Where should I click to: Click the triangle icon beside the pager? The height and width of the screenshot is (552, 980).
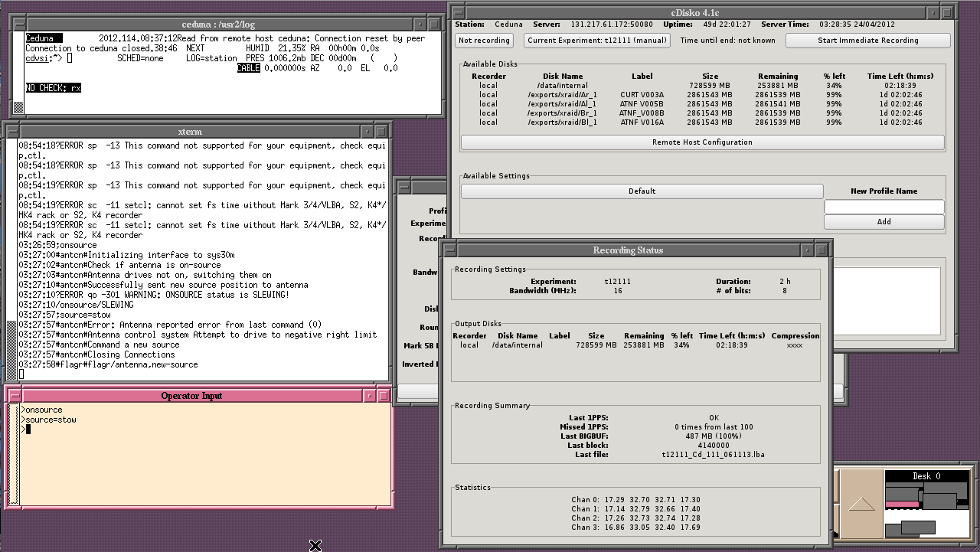tap(861, 504)
